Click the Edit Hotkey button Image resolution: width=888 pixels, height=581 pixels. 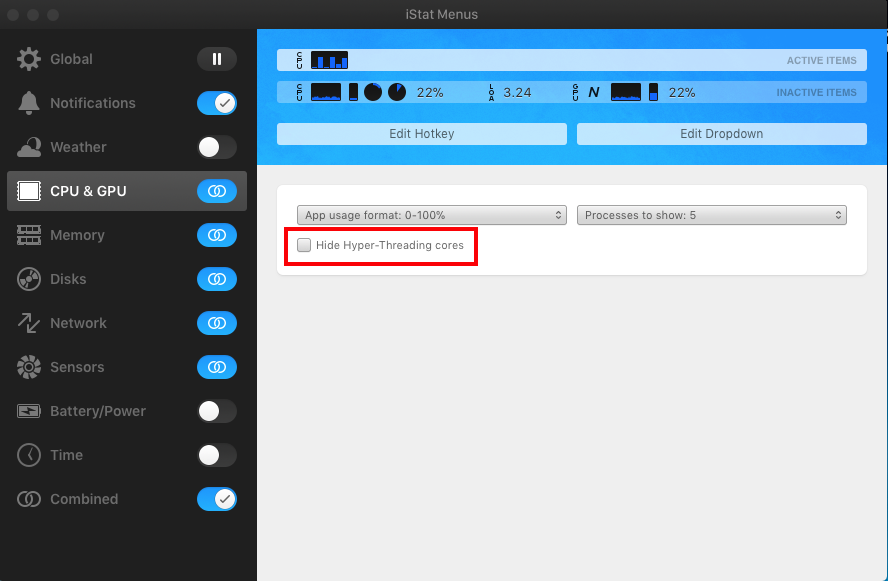(x=422, y=134)
